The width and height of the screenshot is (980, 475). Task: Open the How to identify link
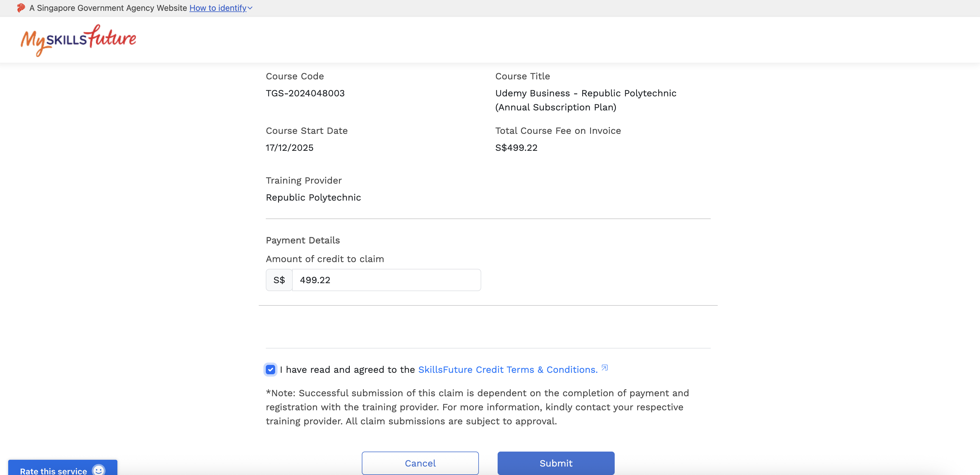click(217, 8)
